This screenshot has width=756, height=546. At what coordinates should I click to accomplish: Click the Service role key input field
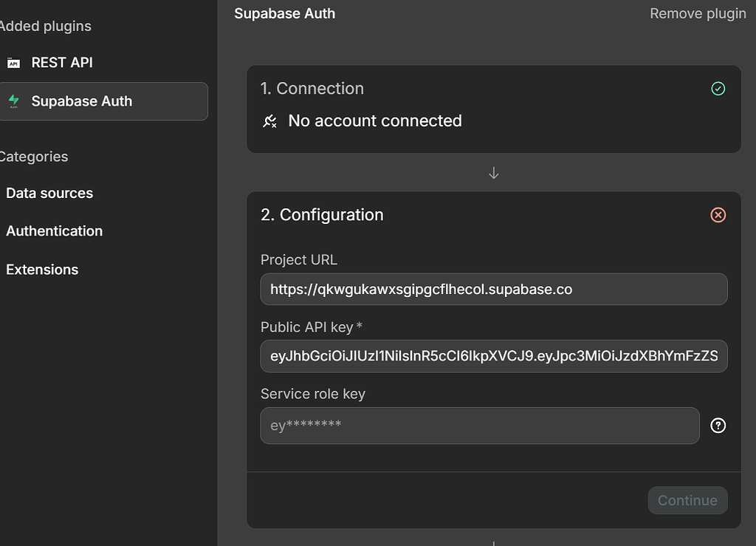[x=479, y=426]
